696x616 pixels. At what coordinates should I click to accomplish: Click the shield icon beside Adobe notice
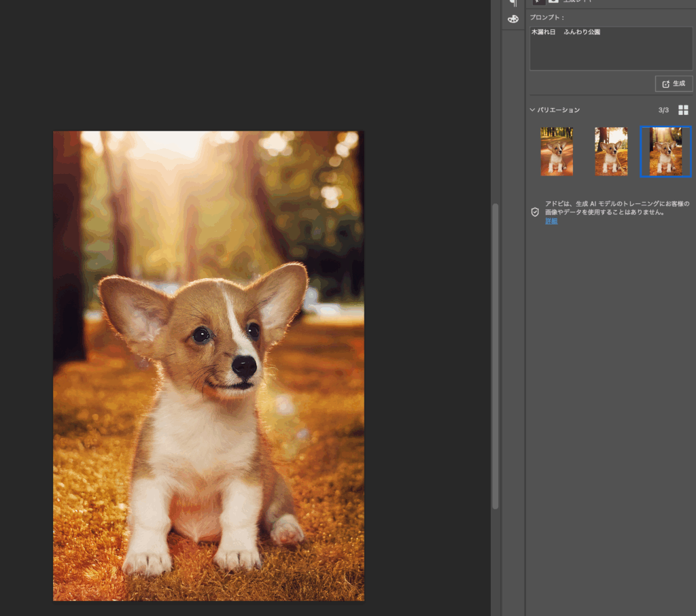coord(535,212)
